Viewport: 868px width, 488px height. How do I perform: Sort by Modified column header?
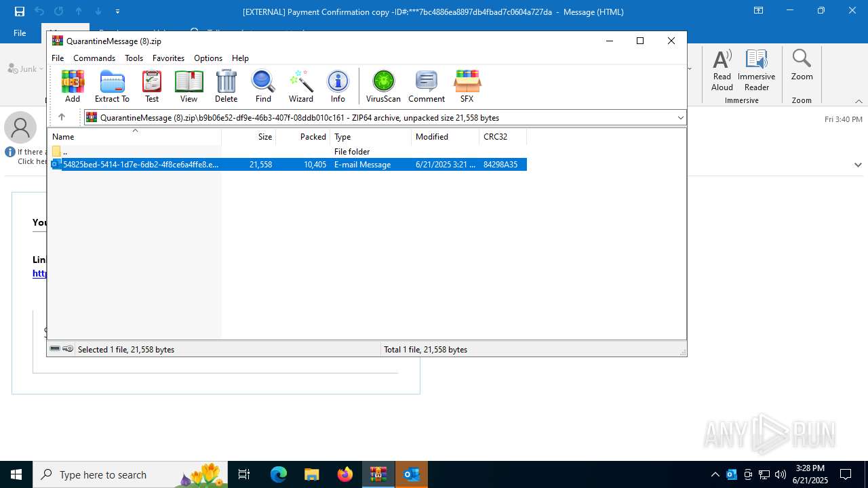click(x=446, y=136)
